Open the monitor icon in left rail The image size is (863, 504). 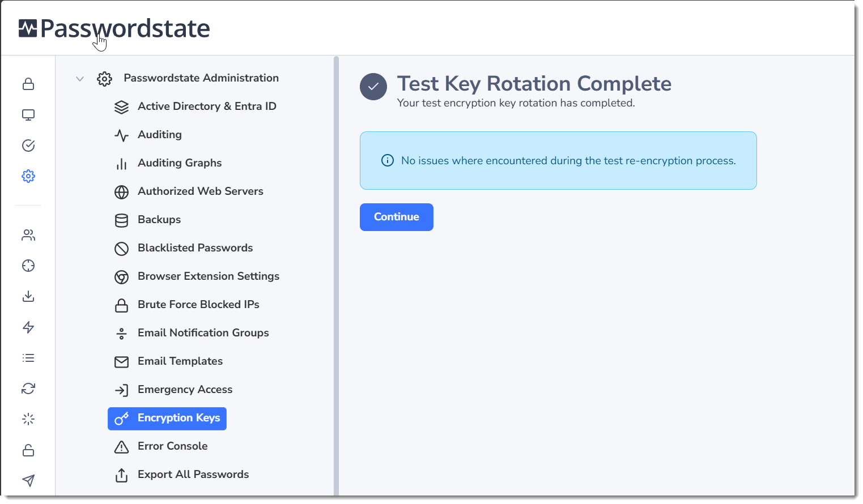point(28,115)
